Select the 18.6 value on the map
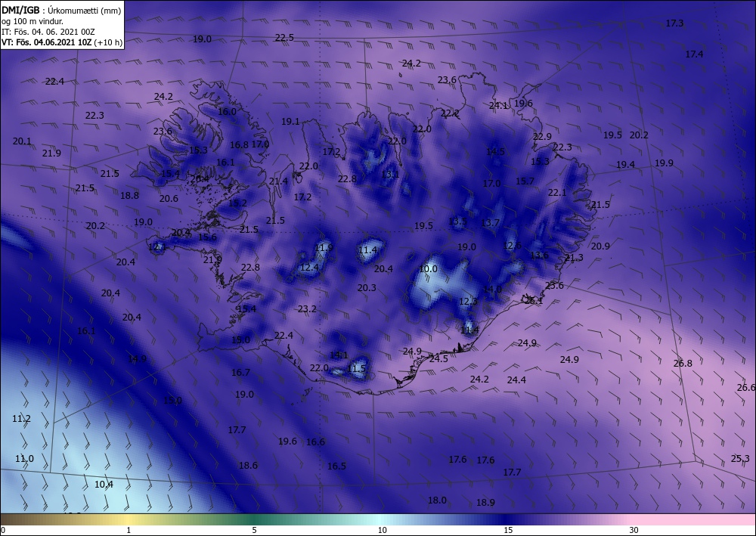This screenshot has height=536, width=756. (x=248, y=465)
